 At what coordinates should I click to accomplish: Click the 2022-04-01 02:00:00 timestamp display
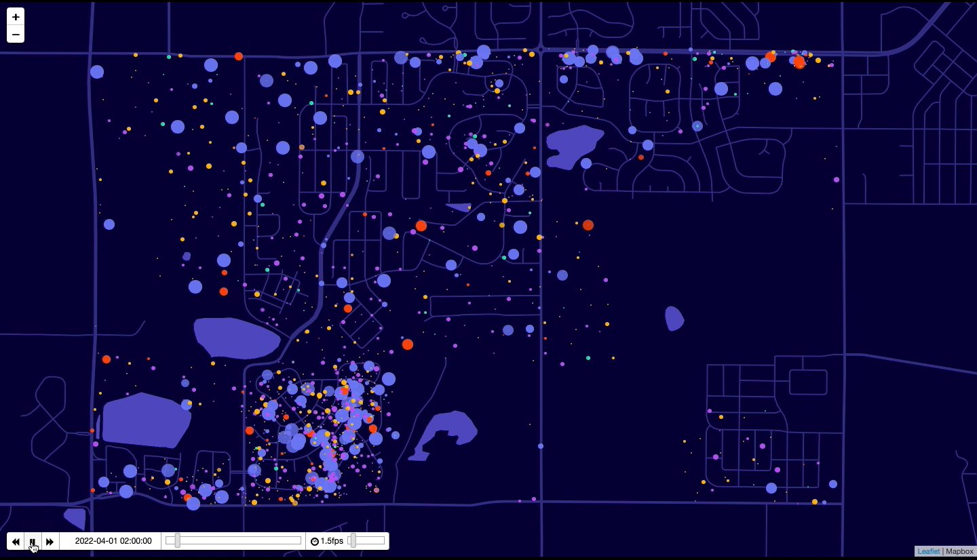pyautogui.click(x=113, y=541)
